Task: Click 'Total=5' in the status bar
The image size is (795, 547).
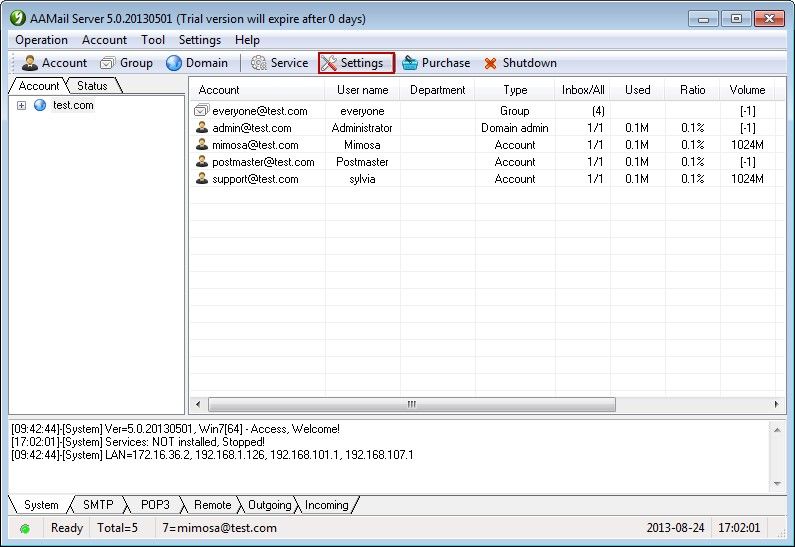Action: coord(118,528)
